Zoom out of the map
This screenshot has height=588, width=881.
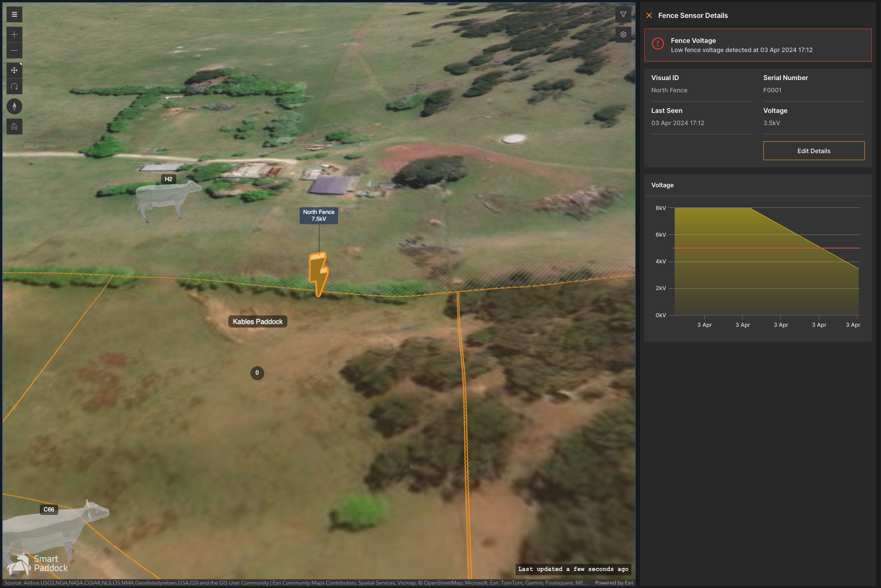point(14,51)
